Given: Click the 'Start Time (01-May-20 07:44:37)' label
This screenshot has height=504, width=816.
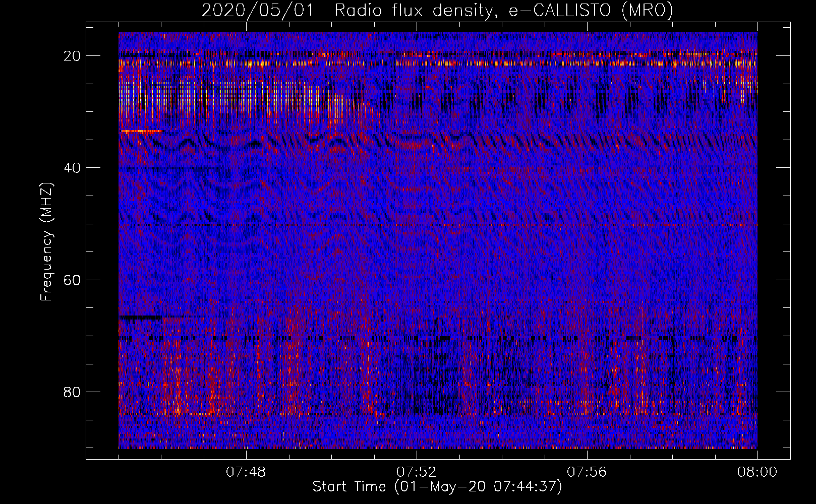Looking at the screenshot, I should tap(437, 487).
